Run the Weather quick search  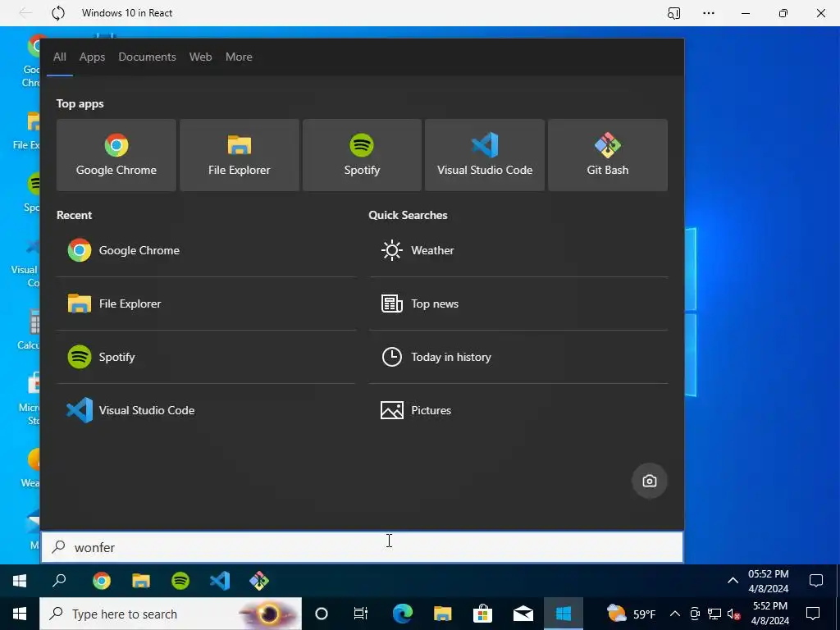tap(518, 250)
